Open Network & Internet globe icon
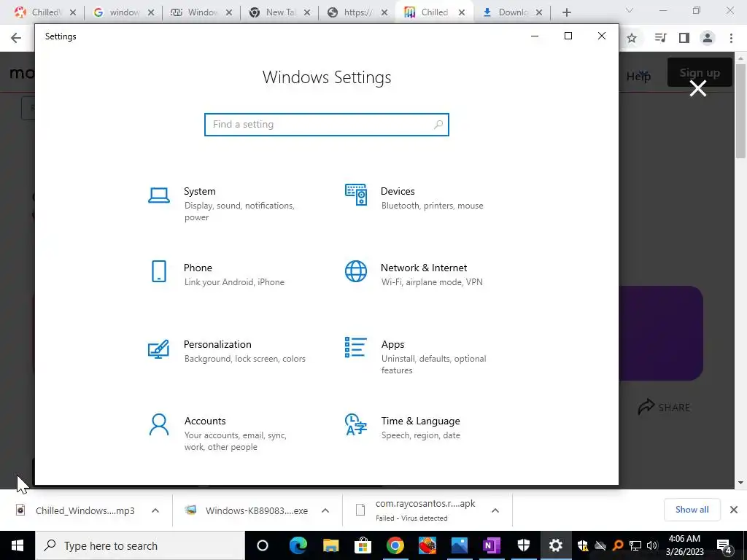Screen dimensions: 747x560 pos(356,271)
